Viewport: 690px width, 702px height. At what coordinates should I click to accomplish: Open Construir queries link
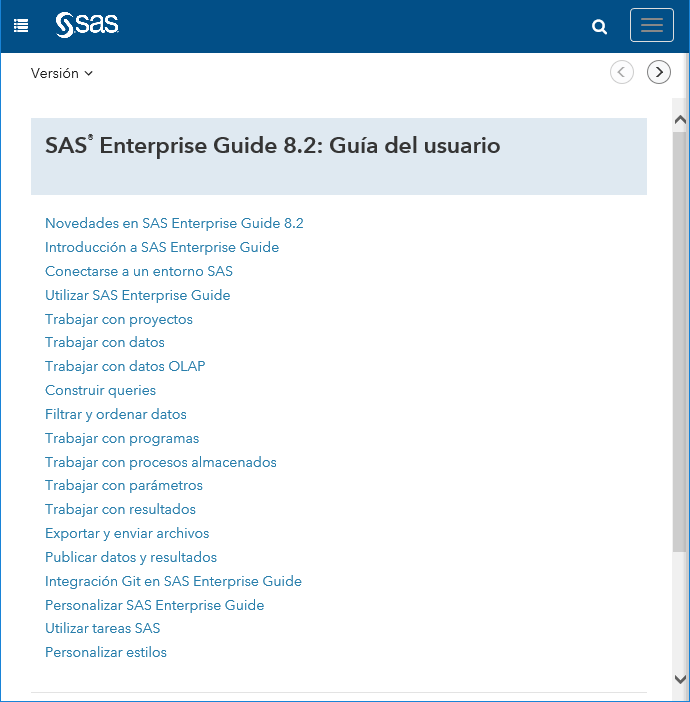[x=100, y=390]
